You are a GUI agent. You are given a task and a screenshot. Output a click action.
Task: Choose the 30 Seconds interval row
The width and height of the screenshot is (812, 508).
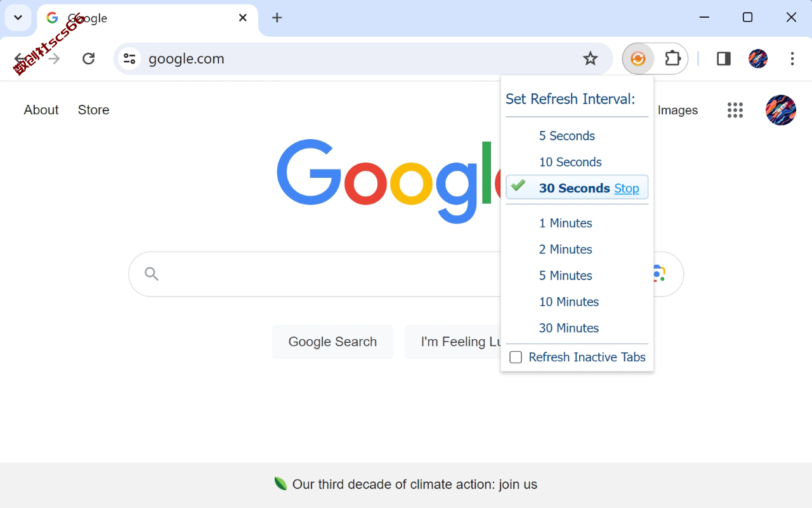click(x=577, y=187)
